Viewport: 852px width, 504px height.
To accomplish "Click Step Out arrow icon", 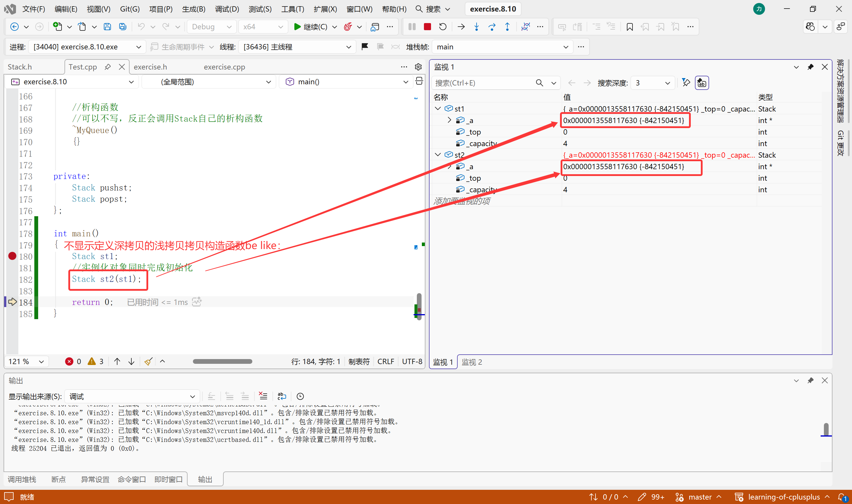I will [x=507, y=27].
